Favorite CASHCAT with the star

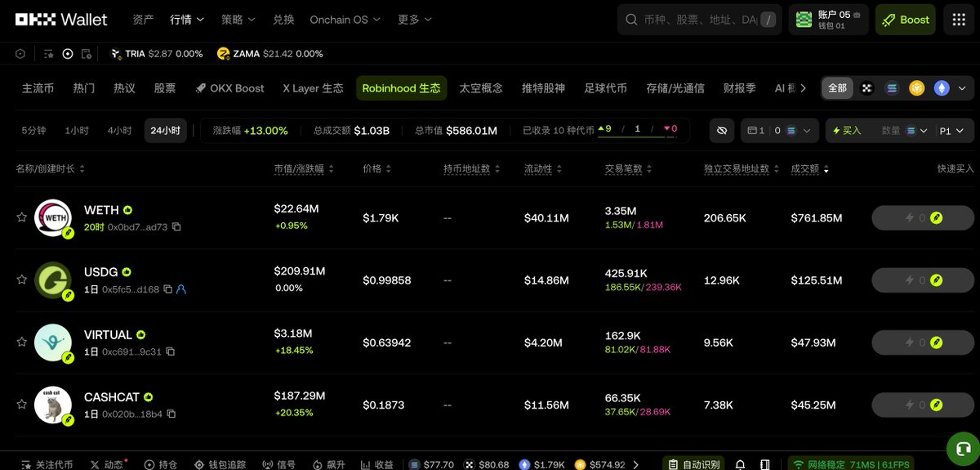click(22, 405)
